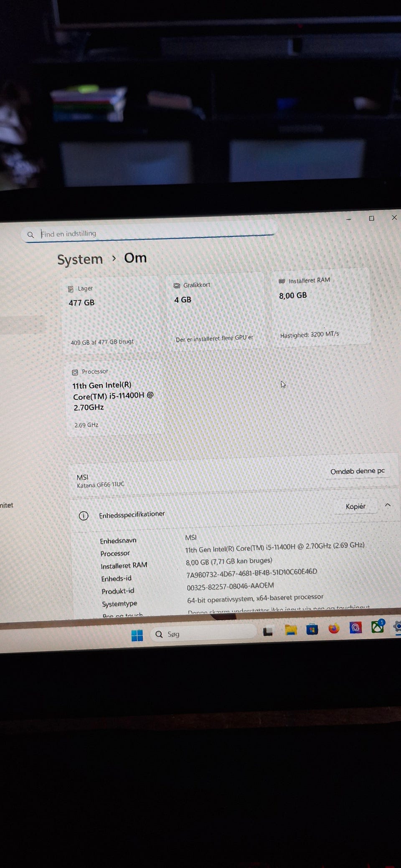Click the Katana GF66 11UC model name
This screenshot has height=868, width=401.
point(101,485)
